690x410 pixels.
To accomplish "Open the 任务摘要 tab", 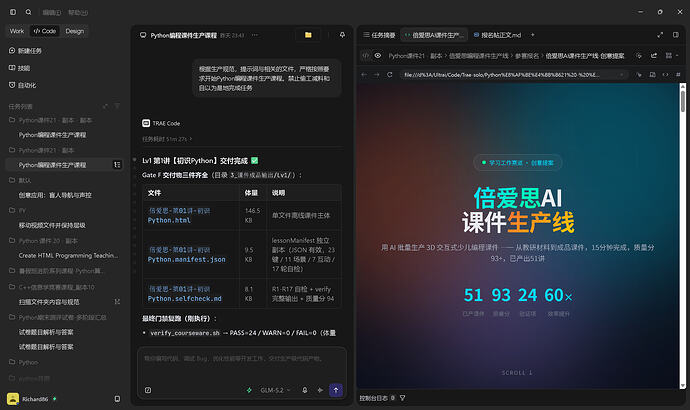I will 379,35.
